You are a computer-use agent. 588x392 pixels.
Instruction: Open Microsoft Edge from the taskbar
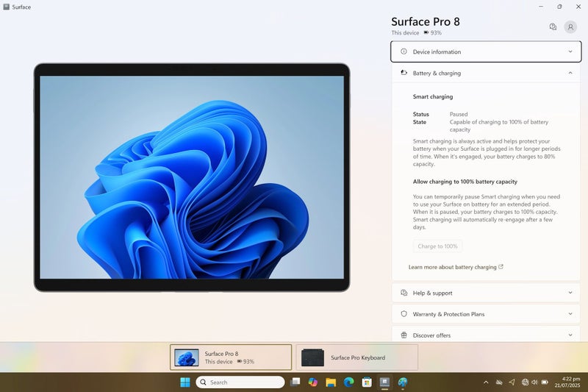click(348, 382)
